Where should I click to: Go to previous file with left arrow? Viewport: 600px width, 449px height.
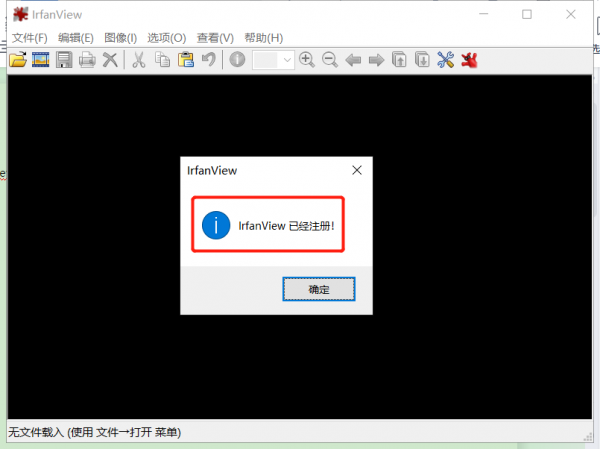pos(353,60)
